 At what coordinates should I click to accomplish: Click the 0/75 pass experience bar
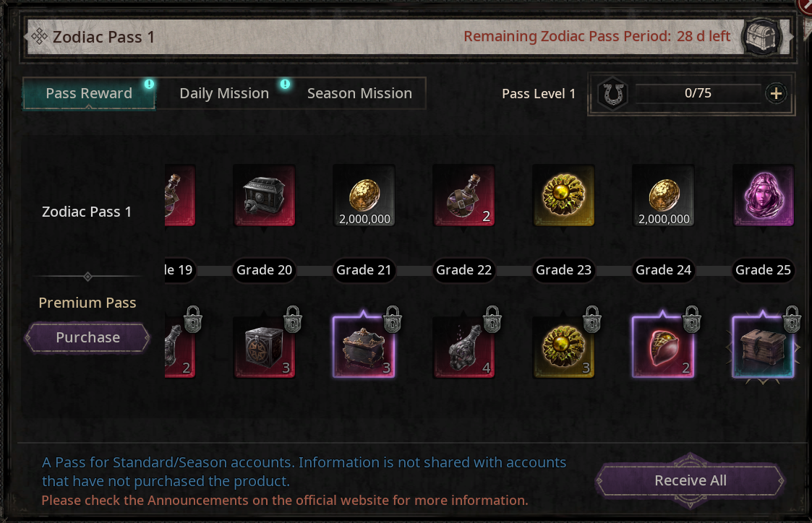[698, 94]
